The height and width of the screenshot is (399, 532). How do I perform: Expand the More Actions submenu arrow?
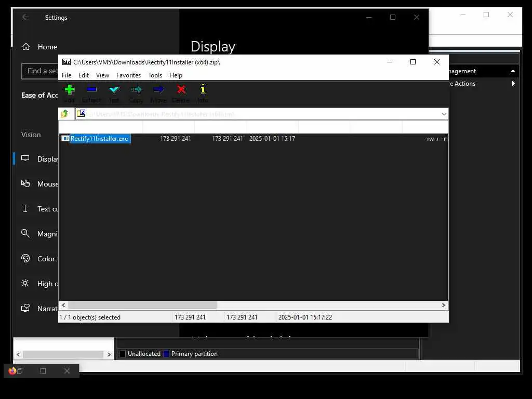coord(513,84)
